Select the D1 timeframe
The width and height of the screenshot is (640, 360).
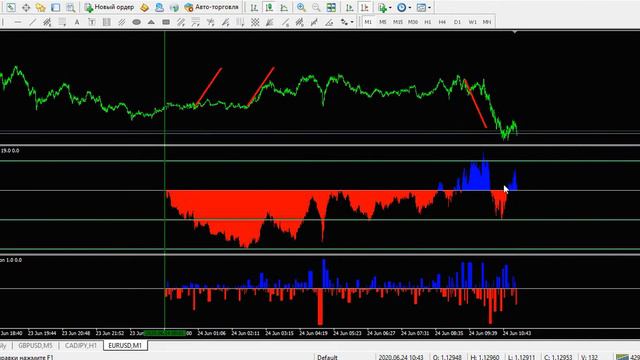click(x=457, y=22)
